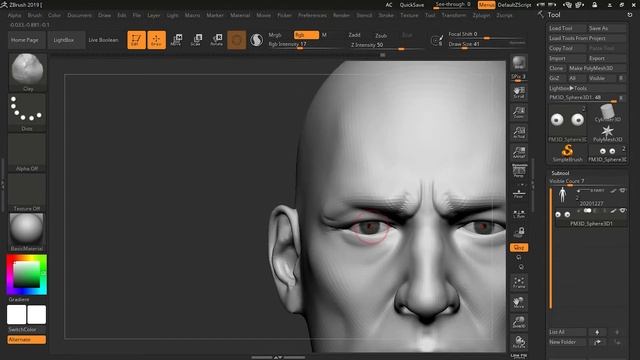Click the BPR render button at top of right shelf
This screenshot has height=360, width=640.
click(x=519, y=62)
